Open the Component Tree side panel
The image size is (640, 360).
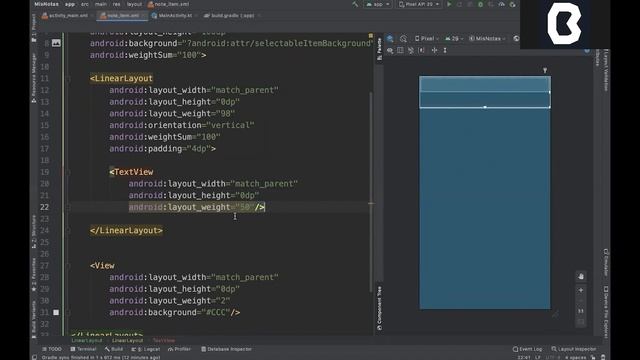tap(379, 308)
